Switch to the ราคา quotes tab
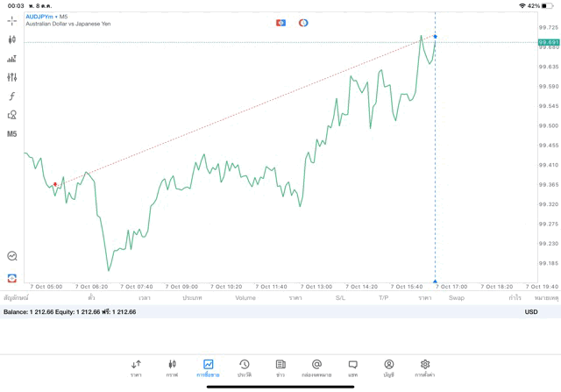 tap(136, 367)
